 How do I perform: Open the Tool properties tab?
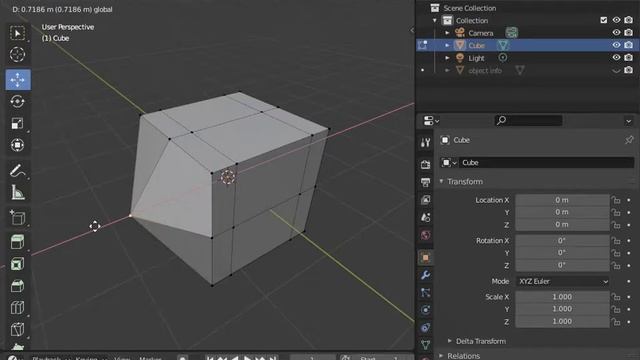[425, 142]
